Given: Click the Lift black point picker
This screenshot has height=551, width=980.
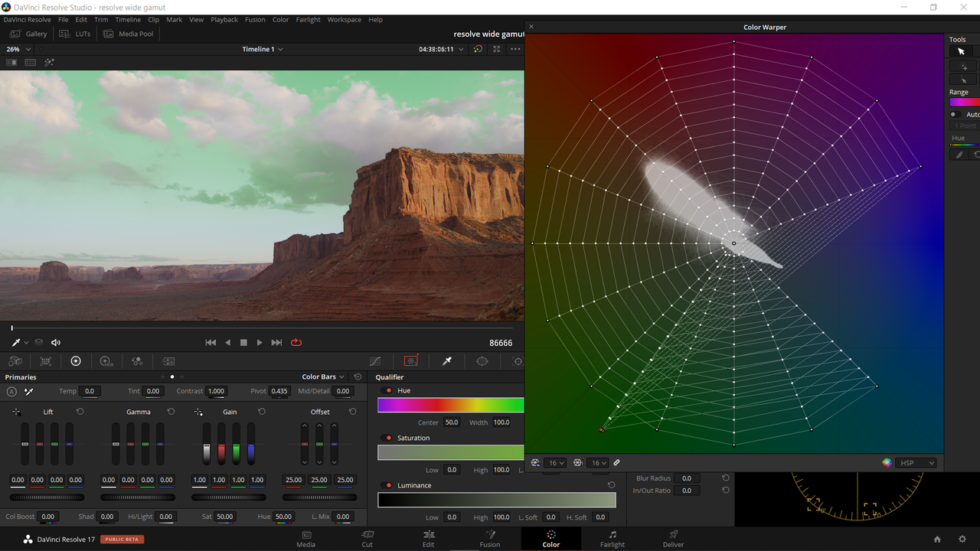Looking at the screenshot, I should (17, 412).
